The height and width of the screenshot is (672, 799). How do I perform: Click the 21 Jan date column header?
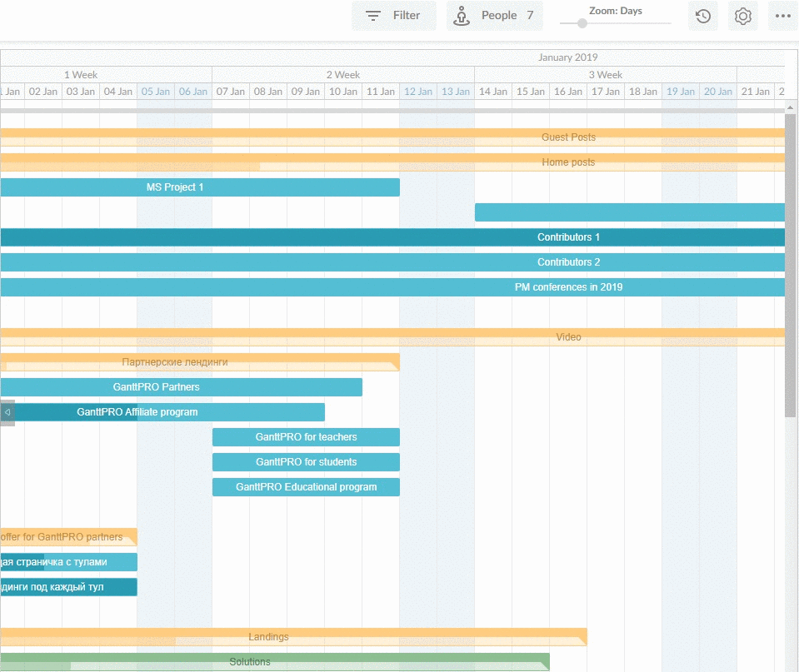point(756,92)
